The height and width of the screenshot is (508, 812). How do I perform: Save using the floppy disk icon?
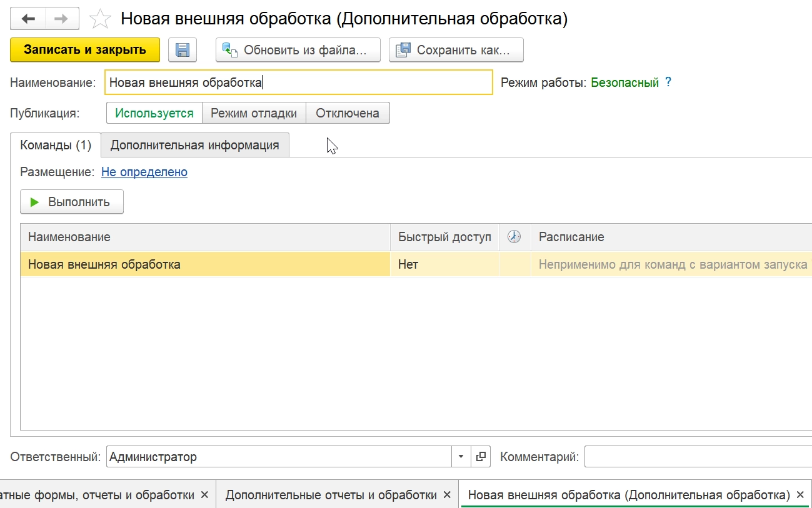tap(183, 50)
